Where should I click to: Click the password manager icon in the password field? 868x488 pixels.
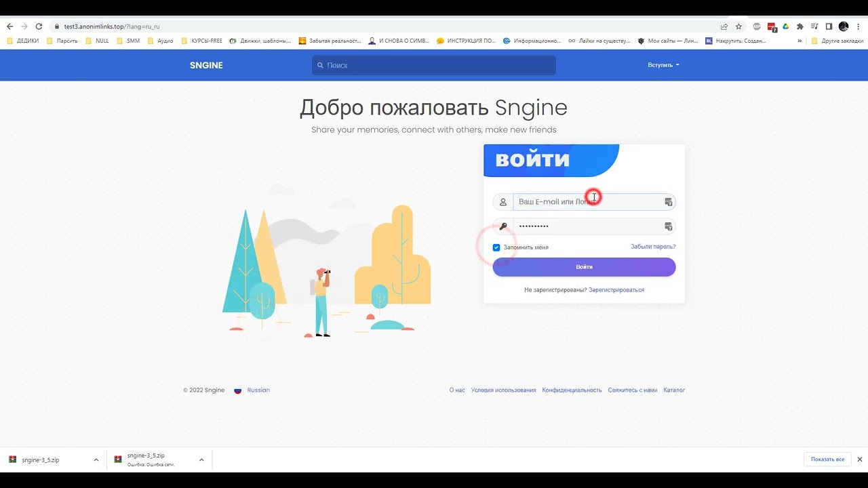(668, 226)
